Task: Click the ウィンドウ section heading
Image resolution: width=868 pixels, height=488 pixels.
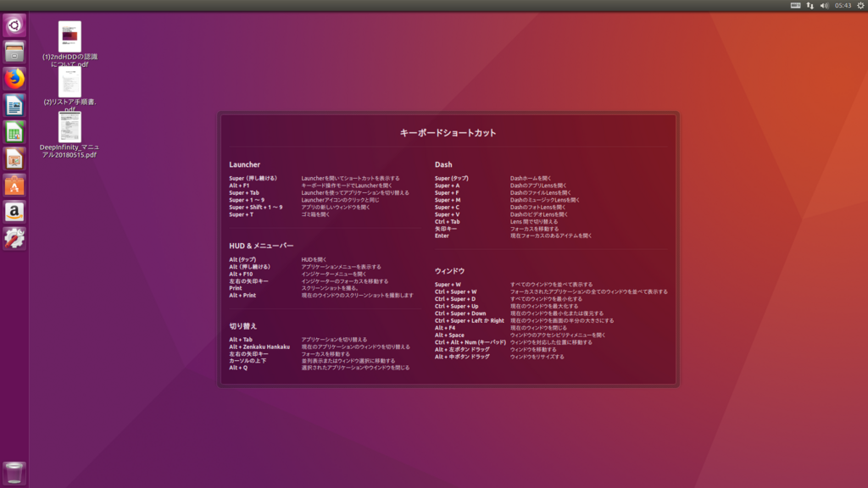Action: 449,271
